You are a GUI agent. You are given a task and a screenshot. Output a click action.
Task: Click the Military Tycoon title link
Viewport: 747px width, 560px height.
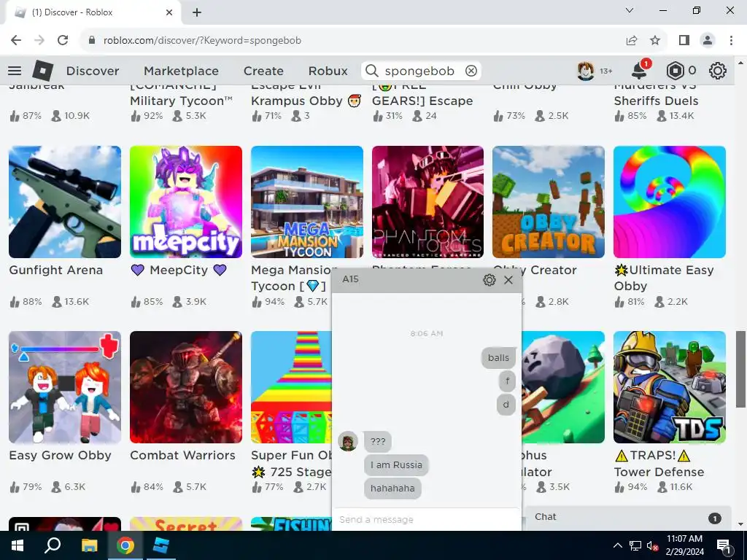(x=182, y=96)
